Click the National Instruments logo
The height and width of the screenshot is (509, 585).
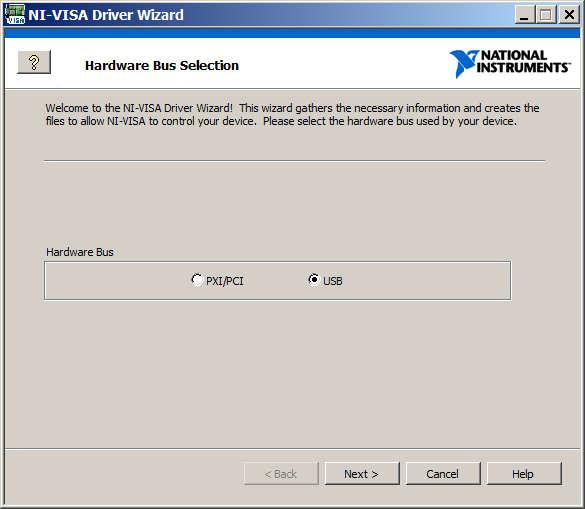point(510,63)
